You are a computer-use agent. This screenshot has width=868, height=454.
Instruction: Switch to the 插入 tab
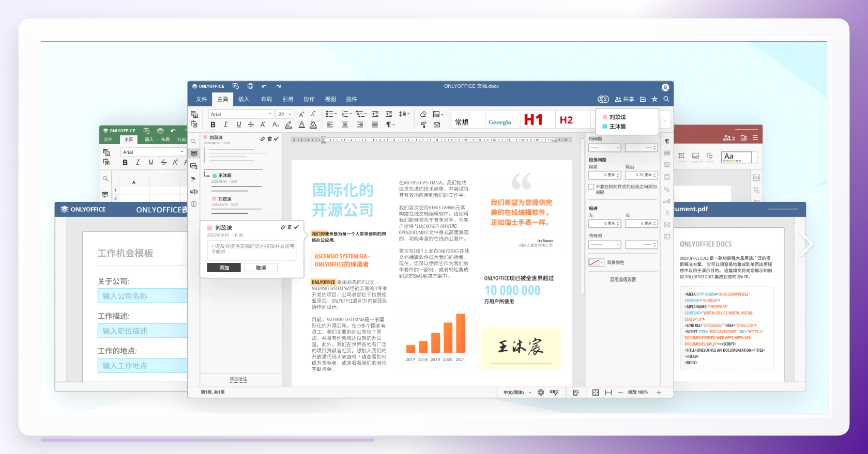243,99
